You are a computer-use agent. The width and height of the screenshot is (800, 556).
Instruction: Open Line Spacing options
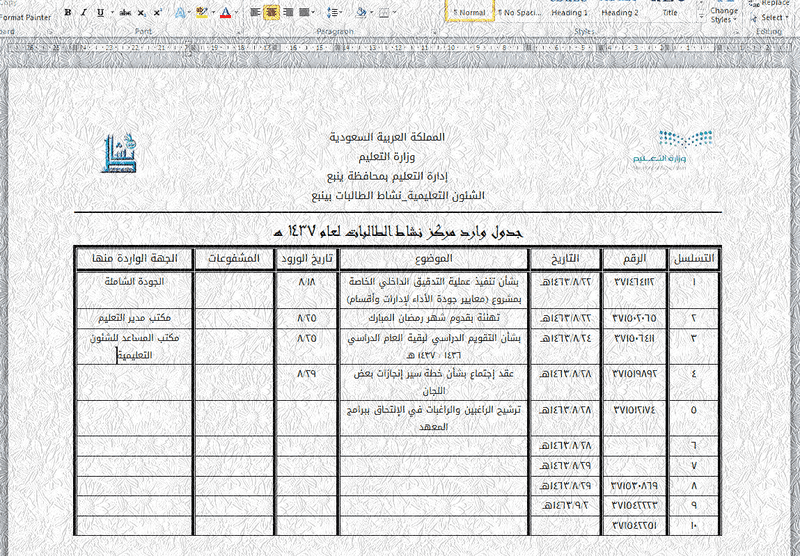[333, 13]
